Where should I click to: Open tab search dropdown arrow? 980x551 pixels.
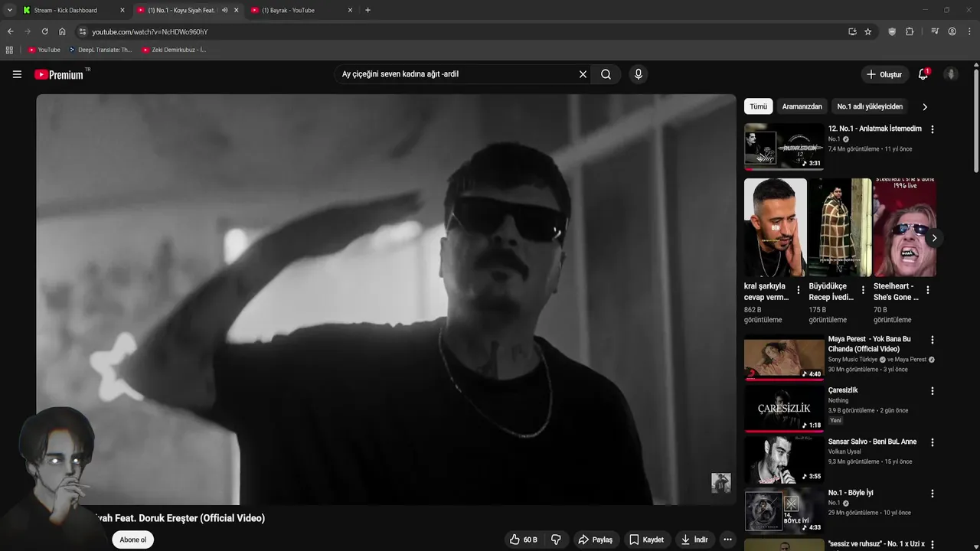click(x=9, y=10)
